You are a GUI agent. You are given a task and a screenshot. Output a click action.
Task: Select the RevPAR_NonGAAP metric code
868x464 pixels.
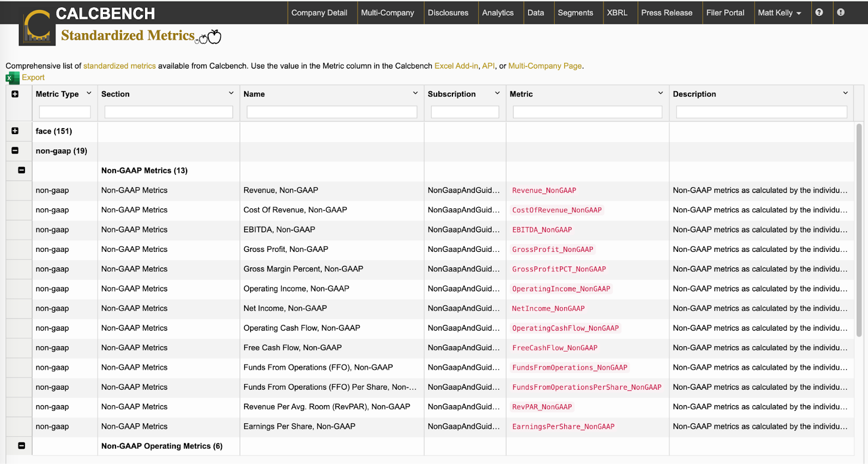point(542,406)
